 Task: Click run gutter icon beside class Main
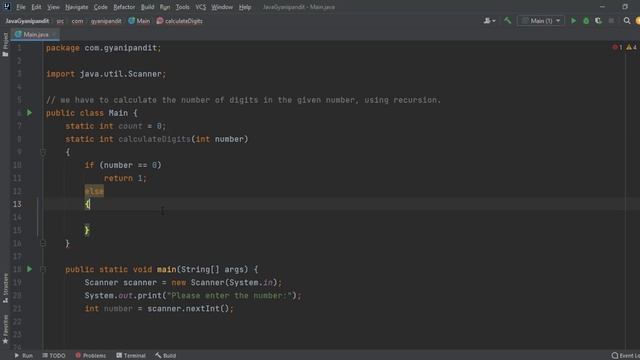[29, 113]
